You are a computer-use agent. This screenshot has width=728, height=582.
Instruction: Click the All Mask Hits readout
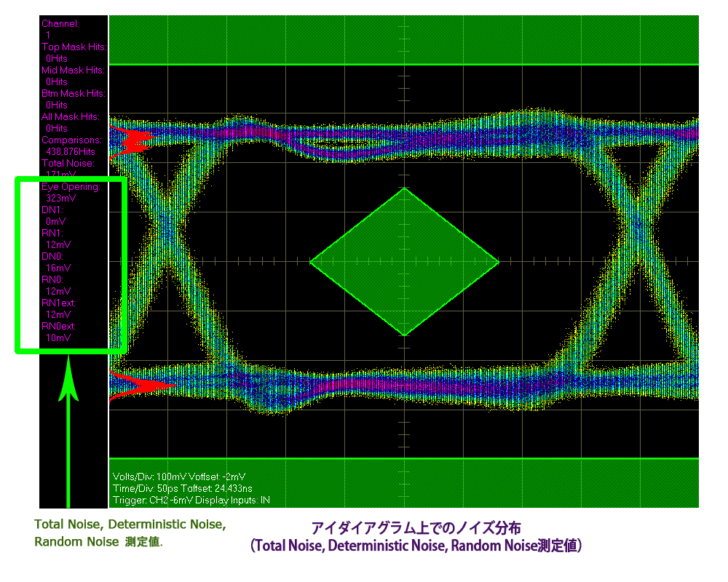71,117
